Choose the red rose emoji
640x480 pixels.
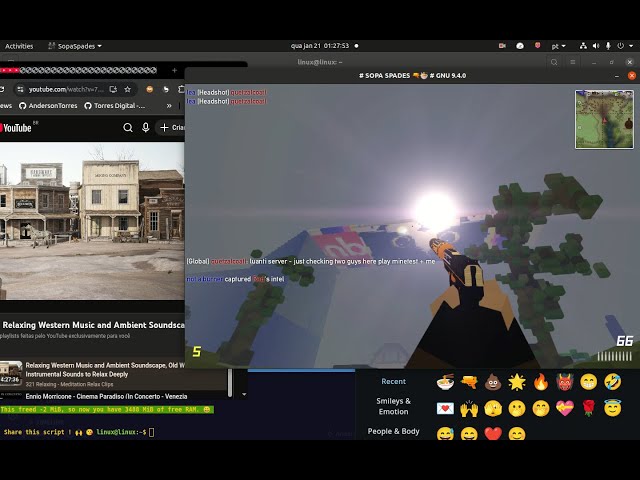[589, 408]
